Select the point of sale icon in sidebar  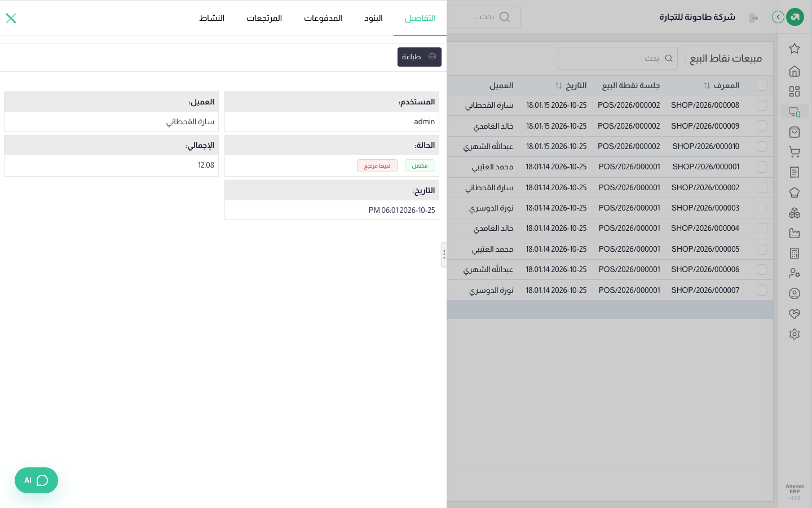click(x=795, y=112)
